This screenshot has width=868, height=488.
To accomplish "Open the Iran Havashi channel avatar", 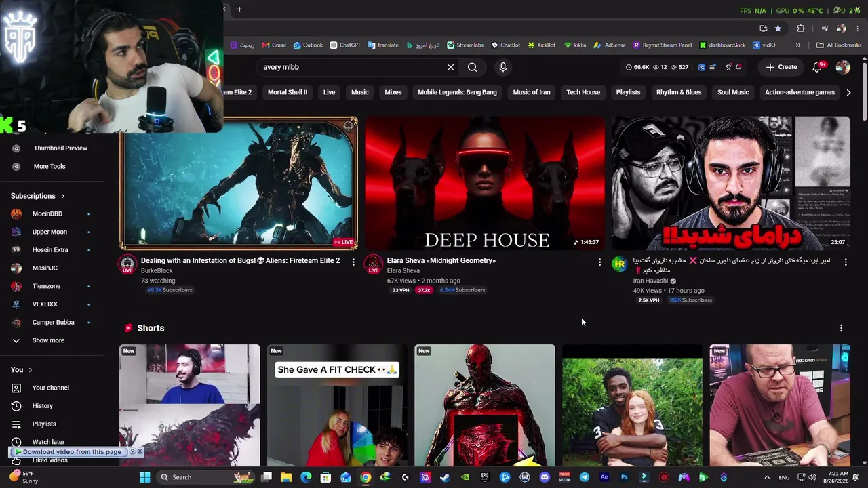I will click(x=620, y=264).
